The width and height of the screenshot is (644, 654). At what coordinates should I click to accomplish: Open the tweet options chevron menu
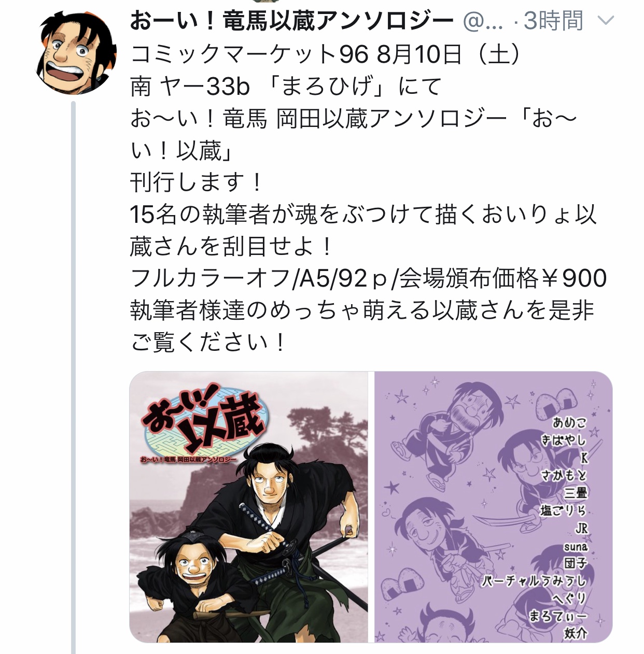[x=606, y=21]
